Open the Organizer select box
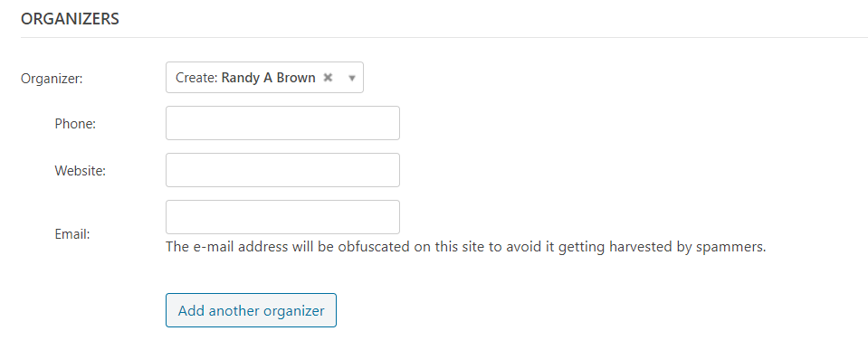The image size is (868, 350). pyautogui.click(x=264, y=78)
